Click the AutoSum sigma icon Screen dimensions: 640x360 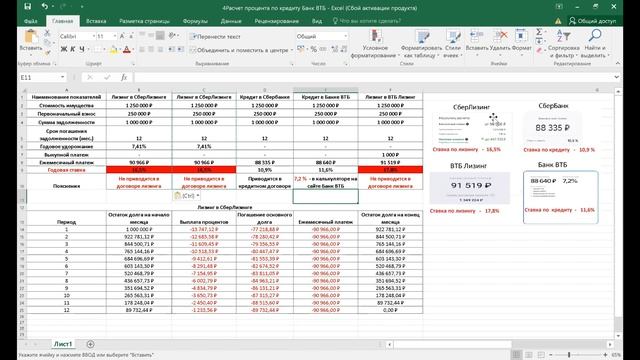[539, 32]
